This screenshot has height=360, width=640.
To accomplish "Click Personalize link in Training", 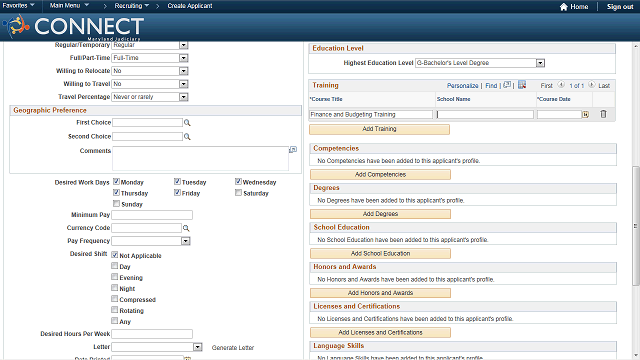I will [x=462, y=86].
